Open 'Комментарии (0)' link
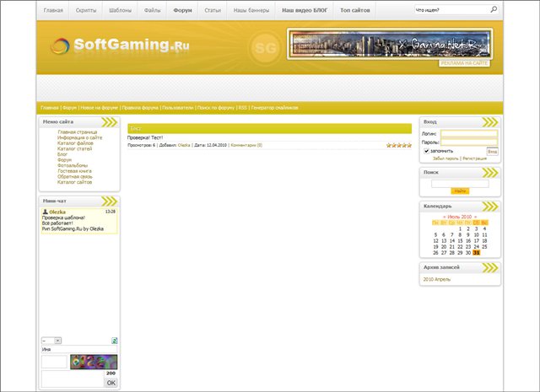540x392 pixels. [x=246, y=145]
